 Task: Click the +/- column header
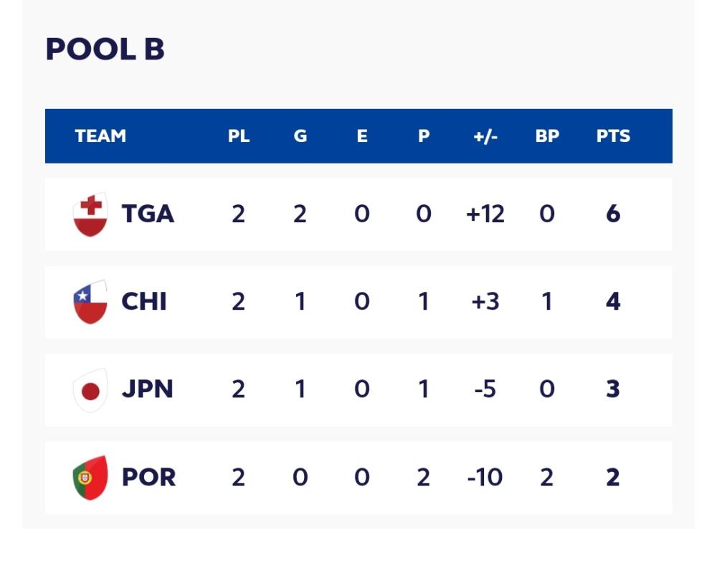[x=485, y=136]
